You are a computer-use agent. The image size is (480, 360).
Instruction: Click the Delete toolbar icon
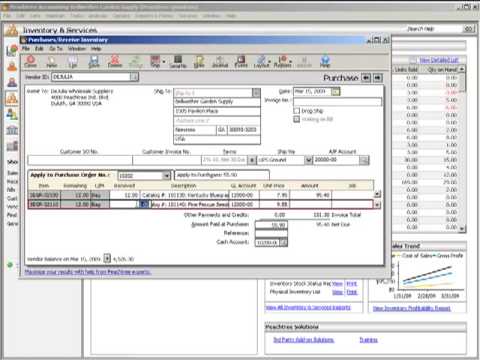pyautogui.click(x=115, y=62)
